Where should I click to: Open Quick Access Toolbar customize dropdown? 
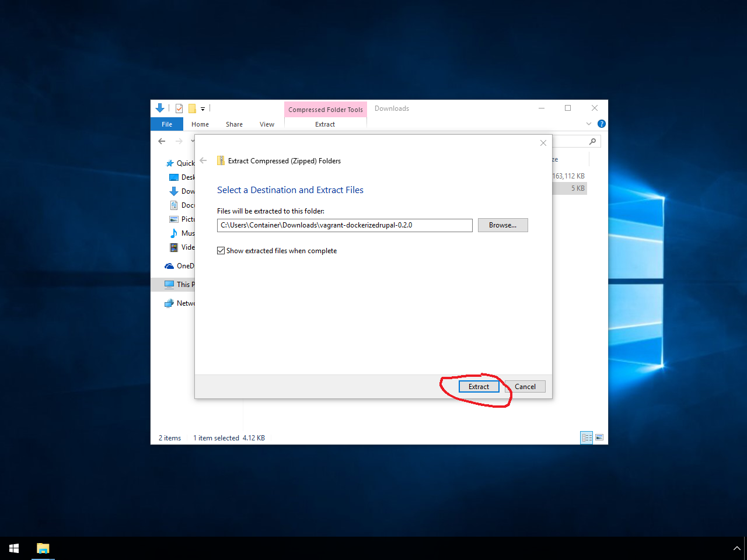click(203, 109)
